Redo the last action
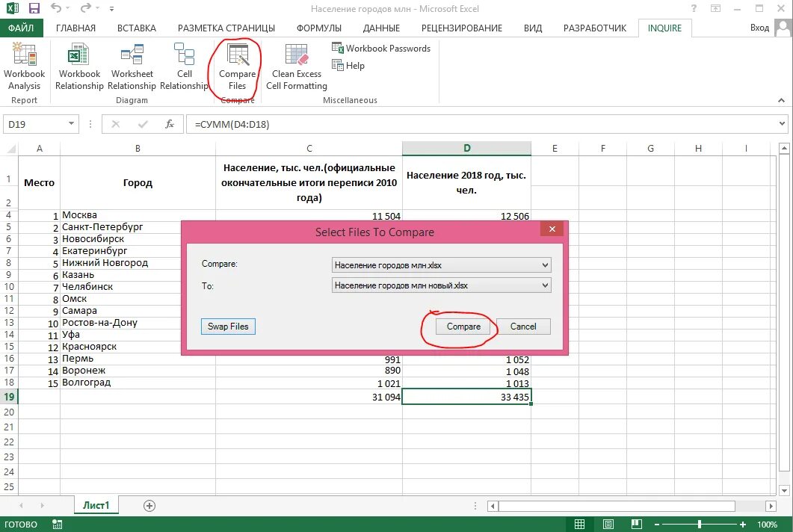This screenshot has width=793, height=532. tap(85, 8)
